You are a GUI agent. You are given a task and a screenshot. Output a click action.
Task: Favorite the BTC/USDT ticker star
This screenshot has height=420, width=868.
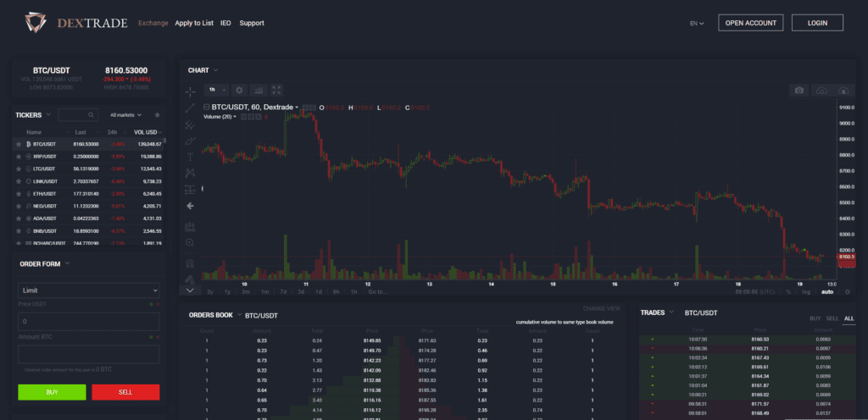(19, 144)
